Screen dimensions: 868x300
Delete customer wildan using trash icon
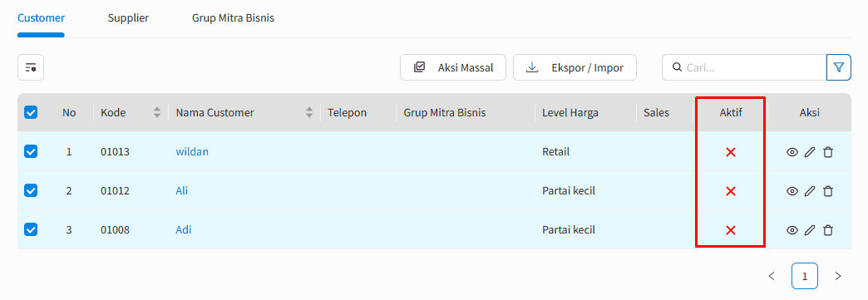click(828, 151)
